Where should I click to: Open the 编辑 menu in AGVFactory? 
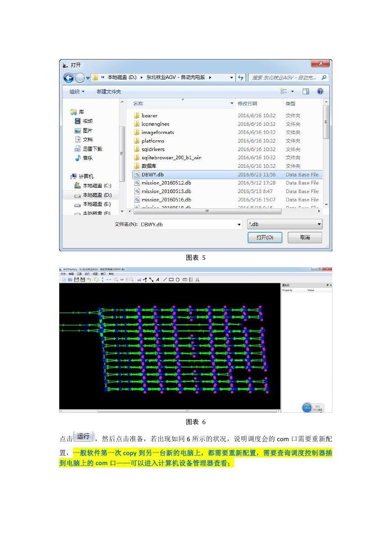71,274
